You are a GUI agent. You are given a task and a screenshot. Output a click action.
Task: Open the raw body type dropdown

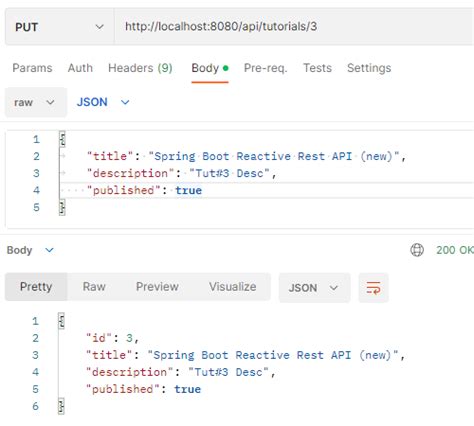tap(36, 102)
